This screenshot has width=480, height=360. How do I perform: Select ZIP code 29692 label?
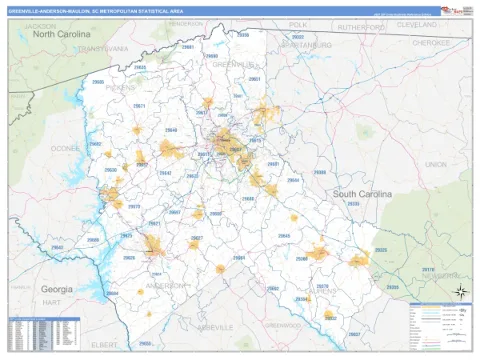coord(273,289)
